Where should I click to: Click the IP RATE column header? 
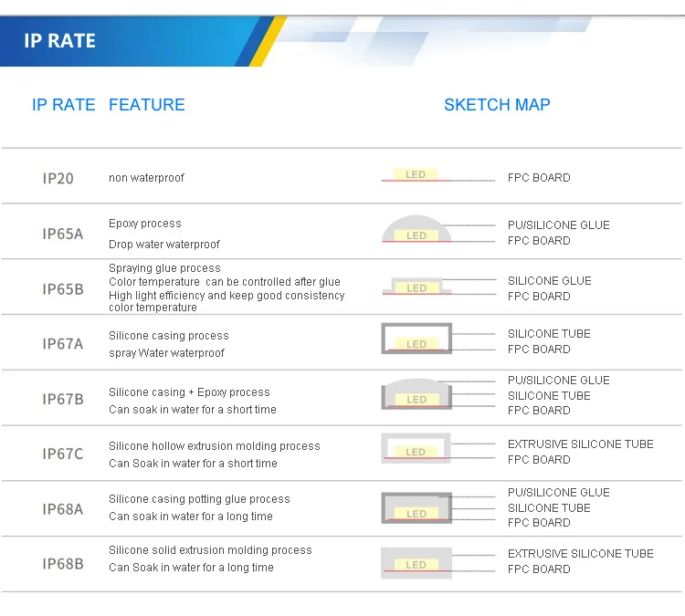coord(63,105)
